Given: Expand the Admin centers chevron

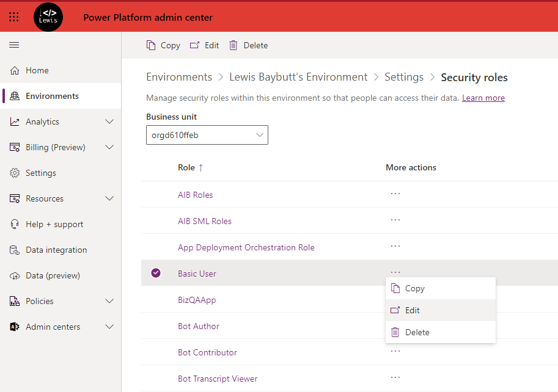Looking at the screenshot, I should (x=109, y=327).
